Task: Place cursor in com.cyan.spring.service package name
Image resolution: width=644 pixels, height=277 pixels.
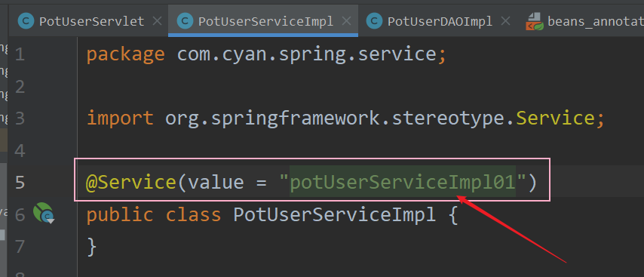Action: coord(306,54)
